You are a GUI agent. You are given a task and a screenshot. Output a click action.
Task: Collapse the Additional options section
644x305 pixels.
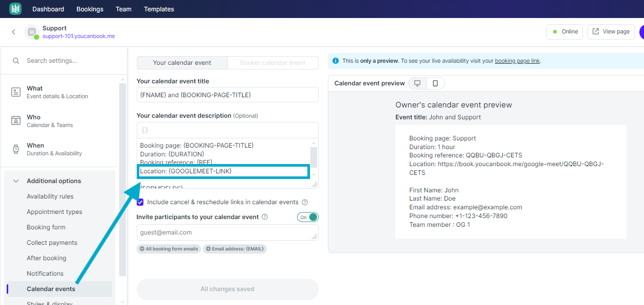[16, 181]
